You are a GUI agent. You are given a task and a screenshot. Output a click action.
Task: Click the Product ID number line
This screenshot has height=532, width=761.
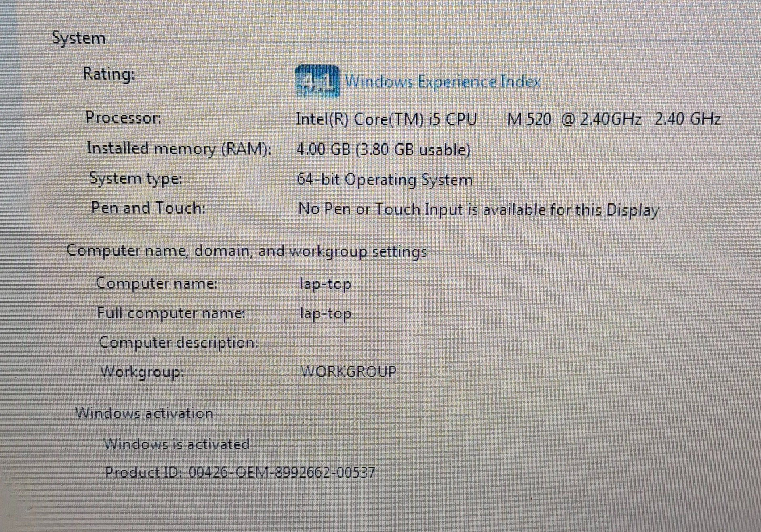pos(240,472)
